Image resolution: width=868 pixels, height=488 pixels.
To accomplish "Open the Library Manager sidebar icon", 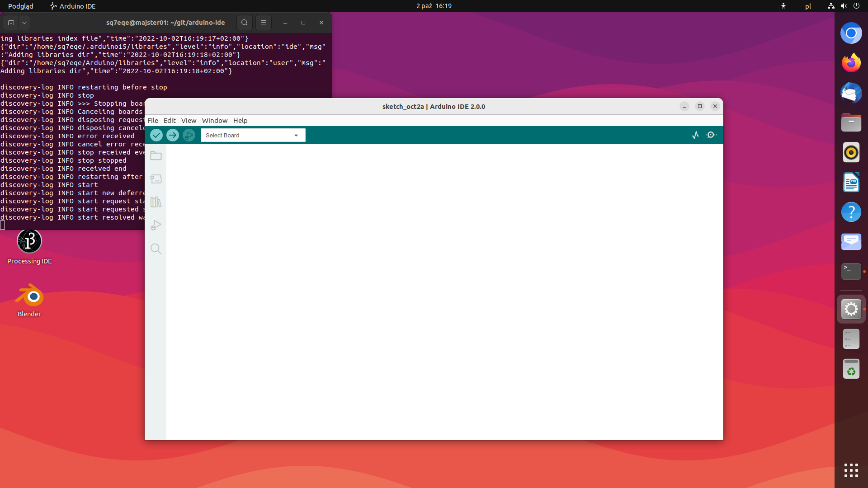I will point(156,202).
